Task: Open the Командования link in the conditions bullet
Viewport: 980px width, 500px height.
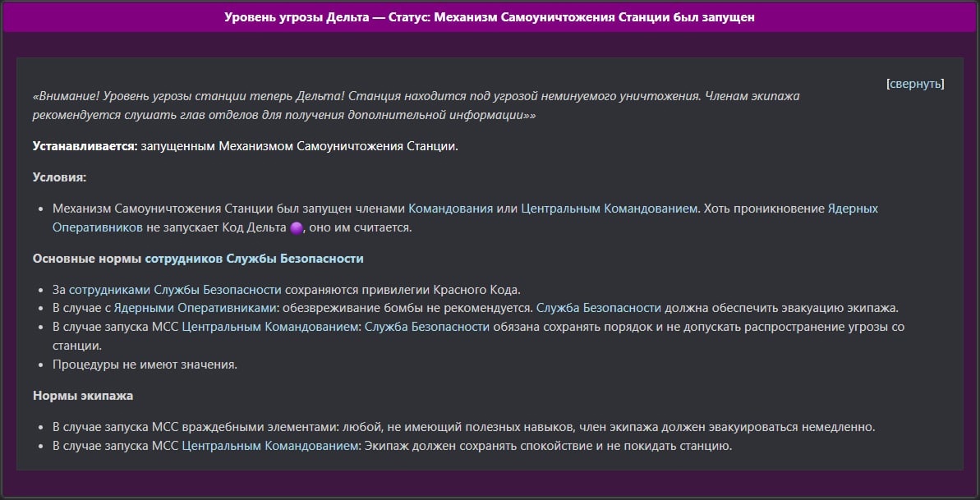Action: pyautogui.click(x=450, y=209)
